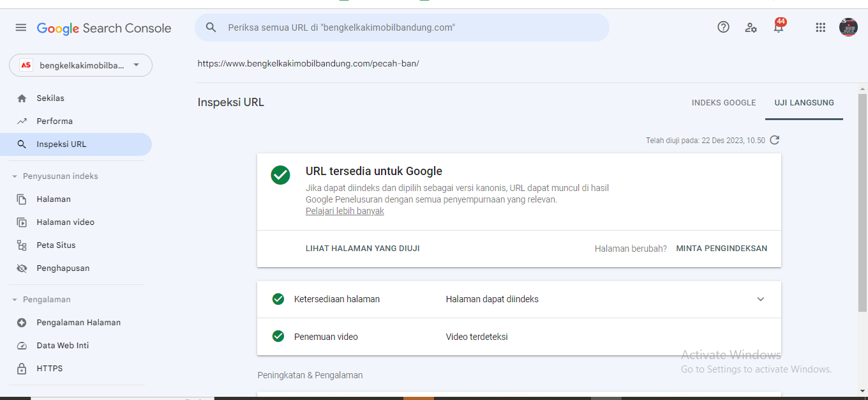Collapse the Pengalaman section
This screenshot has width=868, height=400.
point(15,300)
